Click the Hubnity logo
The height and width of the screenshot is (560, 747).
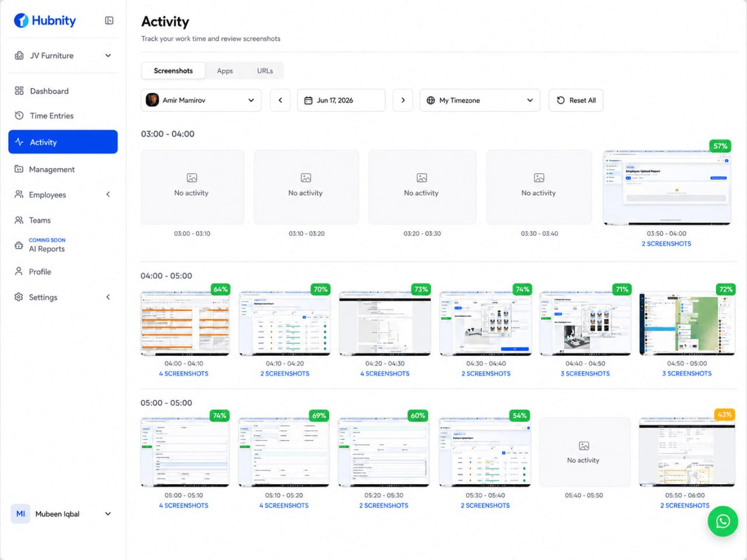pos(45,20)
